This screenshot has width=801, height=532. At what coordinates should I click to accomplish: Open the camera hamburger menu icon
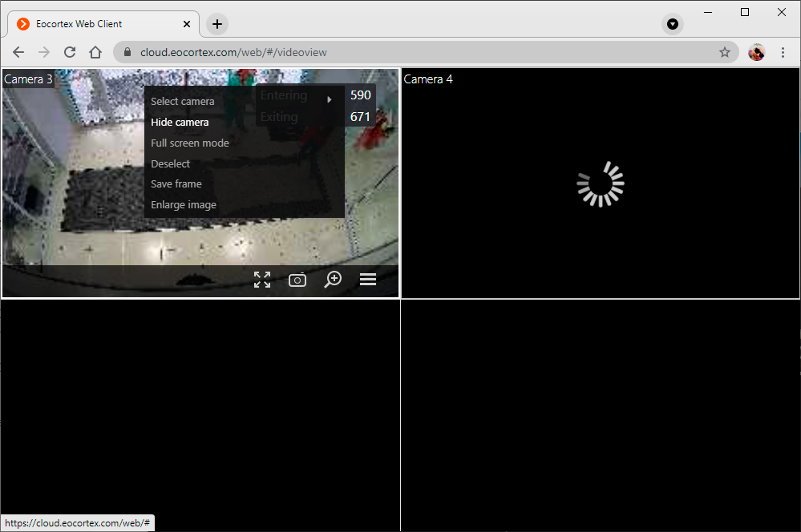tap(368, 280)
